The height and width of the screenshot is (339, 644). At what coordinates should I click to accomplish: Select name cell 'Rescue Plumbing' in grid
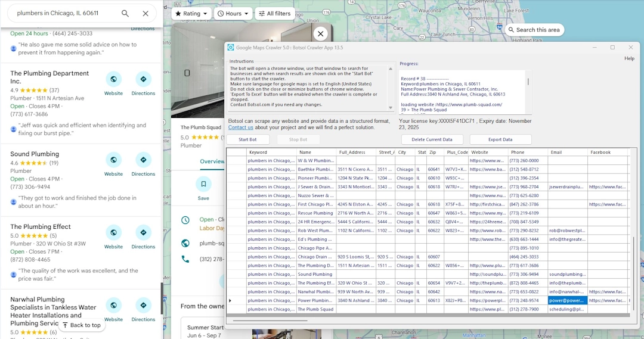tap(316, 213)
